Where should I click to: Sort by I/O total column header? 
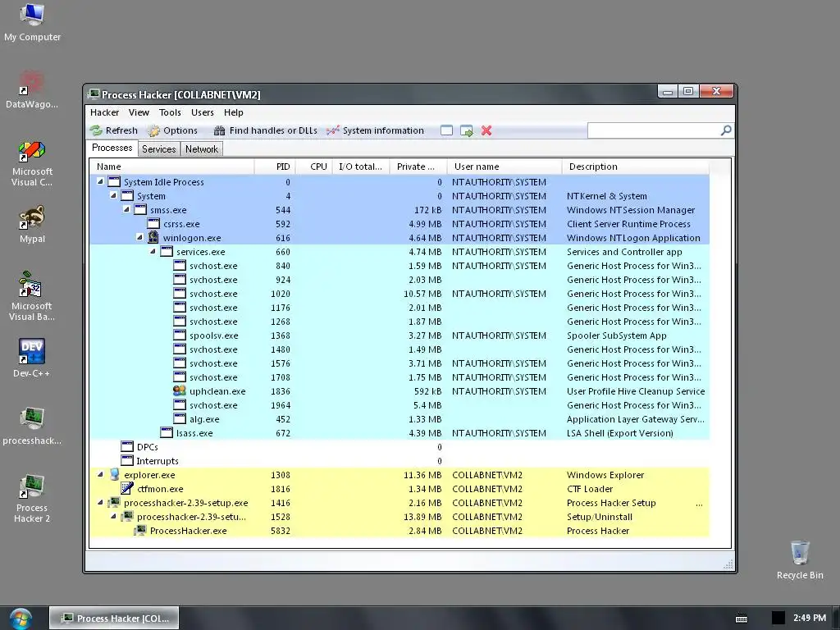[361, 167]
